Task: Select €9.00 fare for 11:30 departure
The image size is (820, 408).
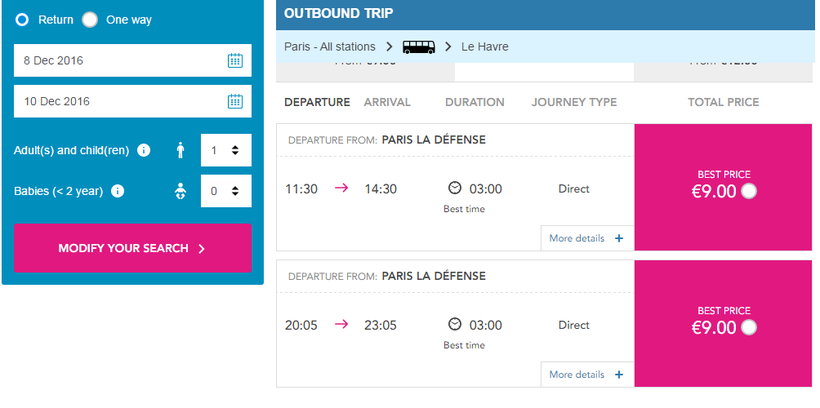Action: point(750,191)
